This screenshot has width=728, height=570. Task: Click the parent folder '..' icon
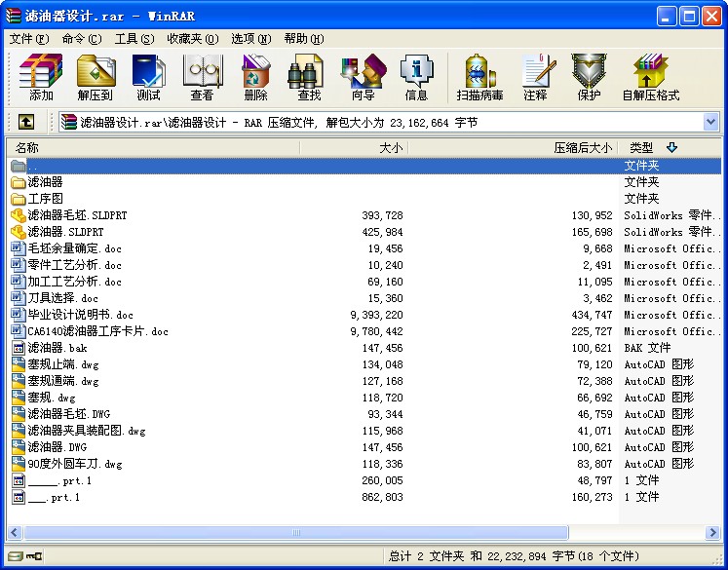[x=19, y=166]
